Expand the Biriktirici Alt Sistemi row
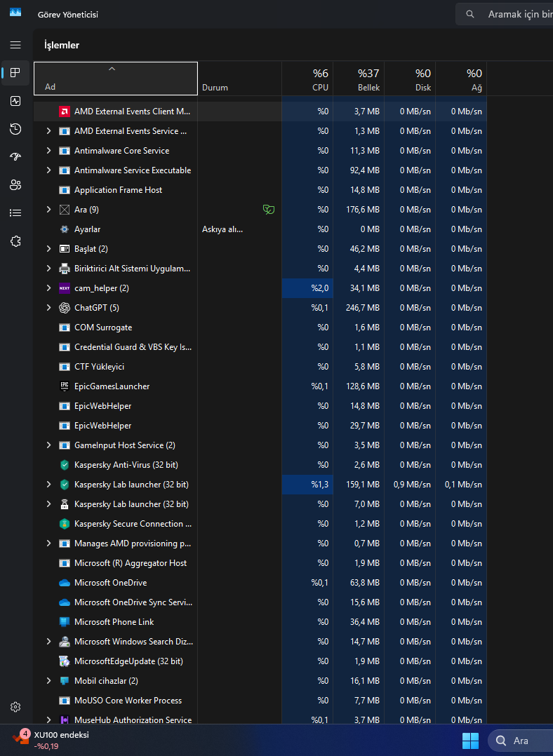This screenshot has height=756, width=553. (x=48, y=268)
